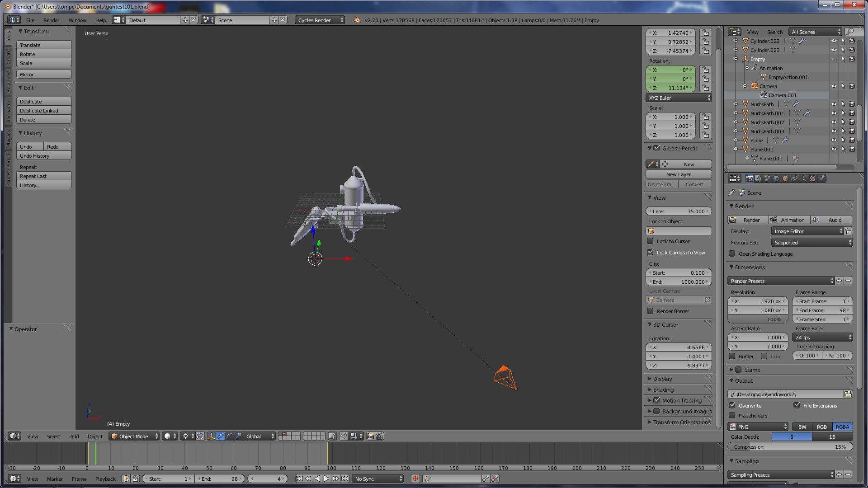Switch to the Render Layers properties tab
The image size is (868, 488).
pyautogui.click(x=758, y=178)
